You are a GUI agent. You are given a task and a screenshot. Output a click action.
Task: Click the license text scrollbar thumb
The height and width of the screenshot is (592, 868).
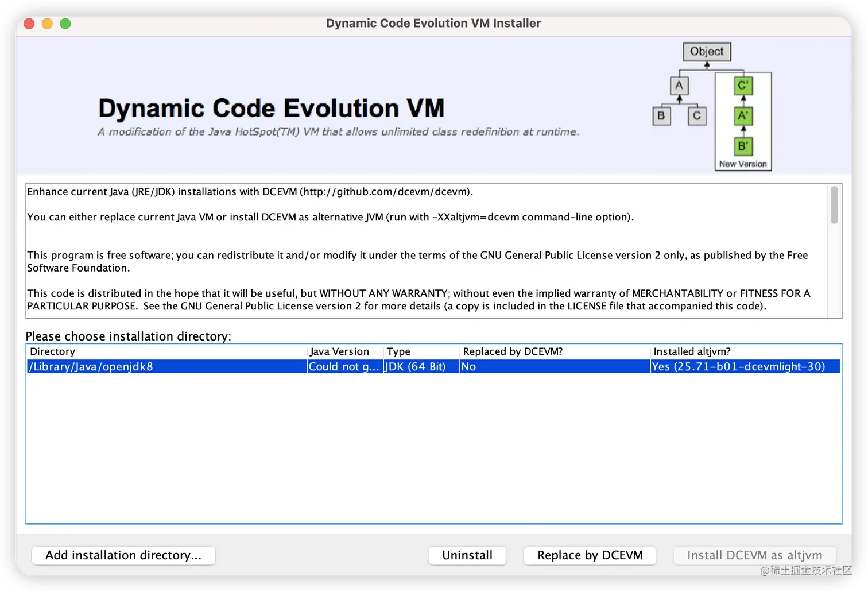pos(834,204)
